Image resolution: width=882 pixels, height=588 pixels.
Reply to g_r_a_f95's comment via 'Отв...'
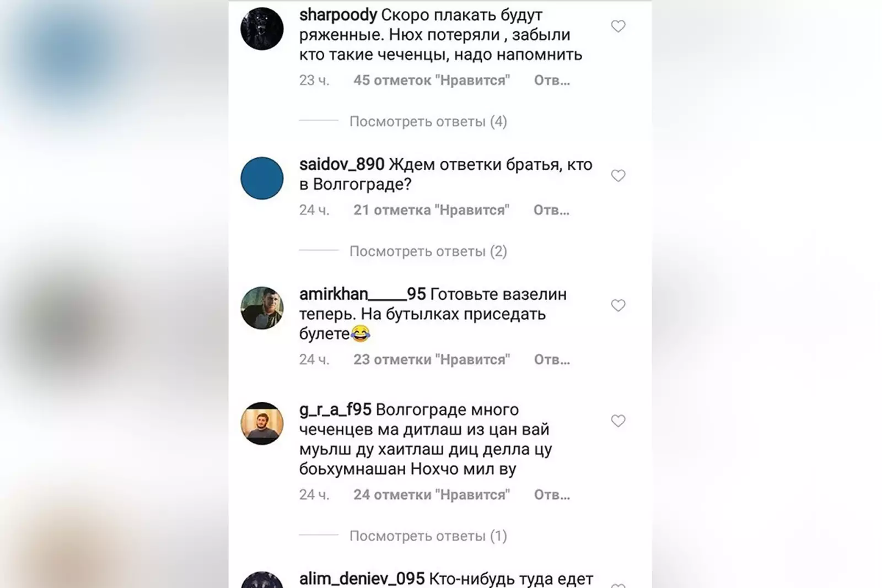coord(552,495)
